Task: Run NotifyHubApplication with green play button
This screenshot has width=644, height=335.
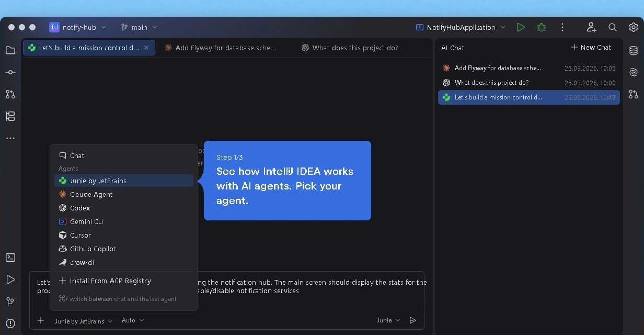Action: click(521, 27)
